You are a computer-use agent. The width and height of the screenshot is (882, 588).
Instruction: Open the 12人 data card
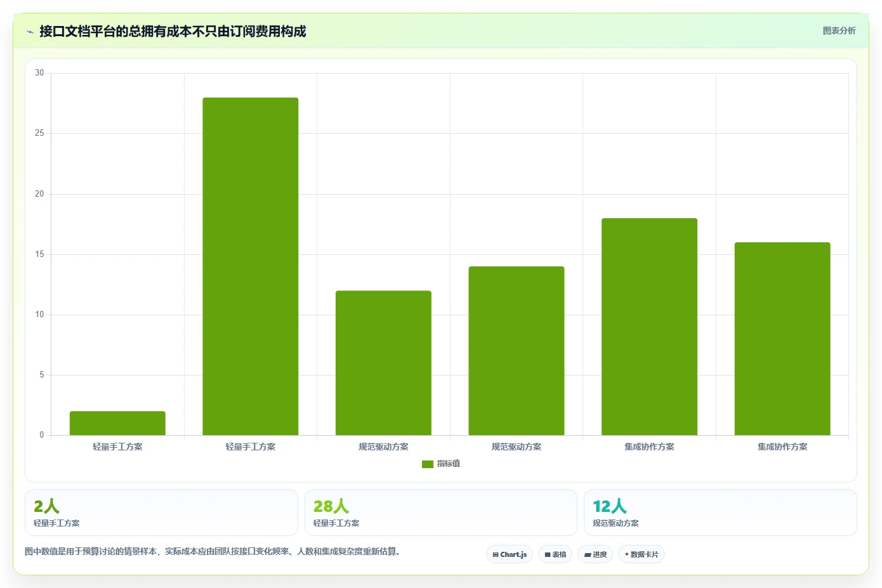(720, 513)
